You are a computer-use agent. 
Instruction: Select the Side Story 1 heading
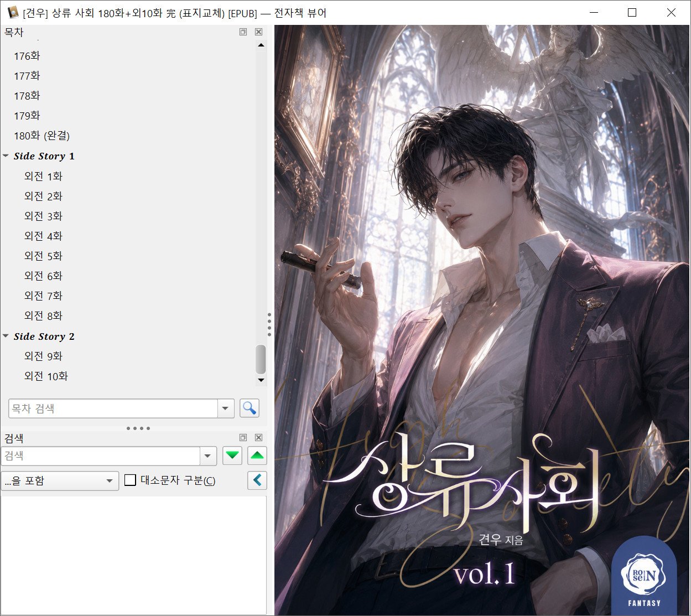[x=44, y=156]
